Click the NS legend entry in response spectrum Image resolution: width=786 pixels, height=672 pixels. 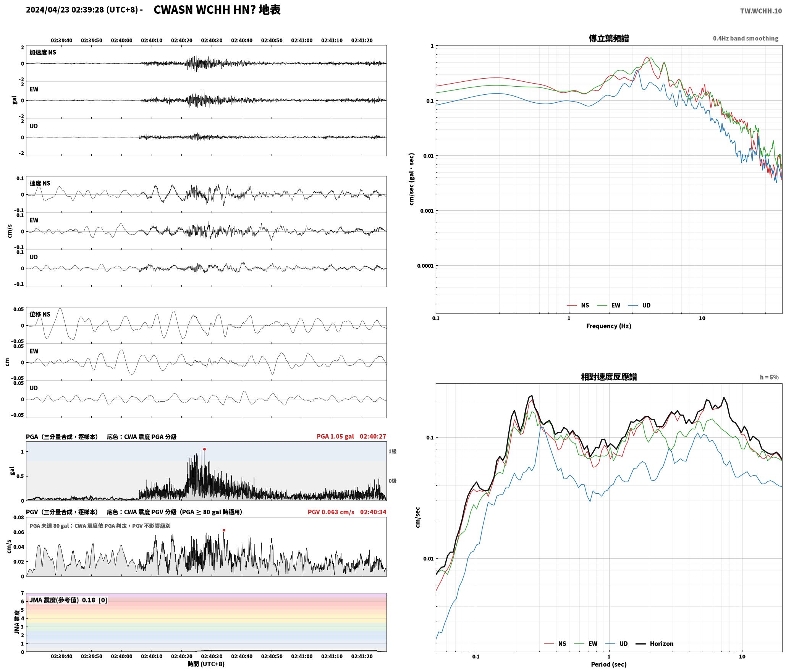point(555,644)
